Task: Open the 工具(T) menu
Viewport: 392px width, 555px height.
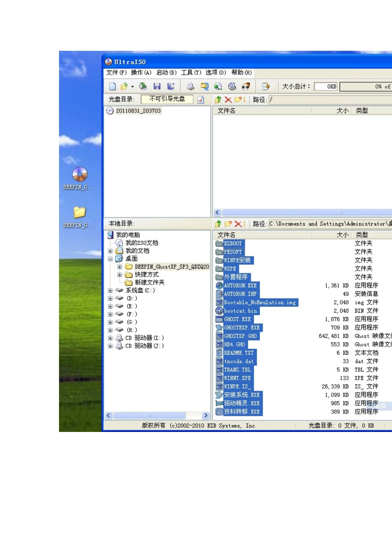Action: click(x=191, y=73)
